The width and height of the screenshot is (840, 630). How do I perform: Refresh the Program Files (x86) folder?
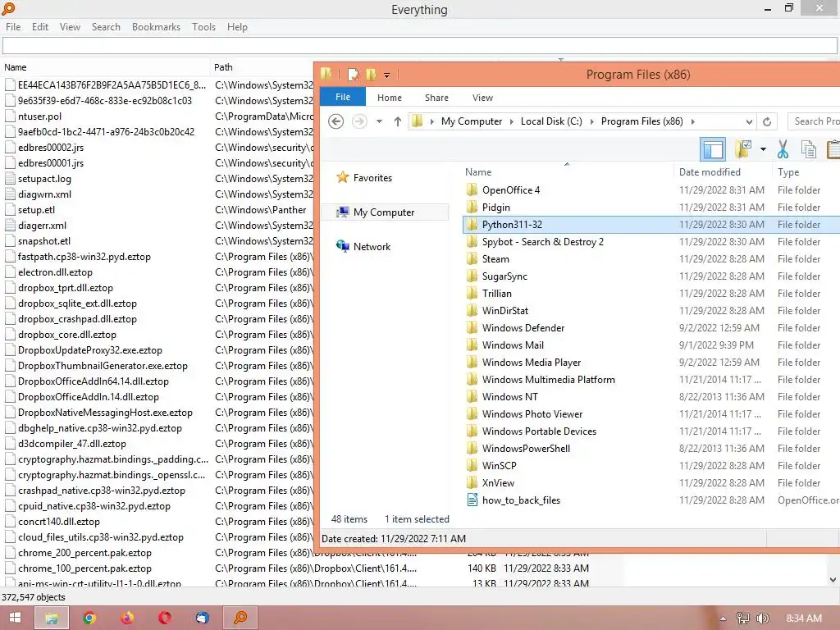point(767,121)
